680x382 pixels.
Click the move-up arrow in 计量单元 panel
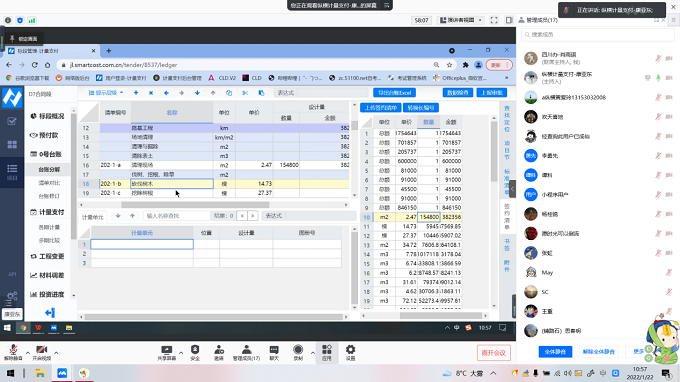(132, 215)
